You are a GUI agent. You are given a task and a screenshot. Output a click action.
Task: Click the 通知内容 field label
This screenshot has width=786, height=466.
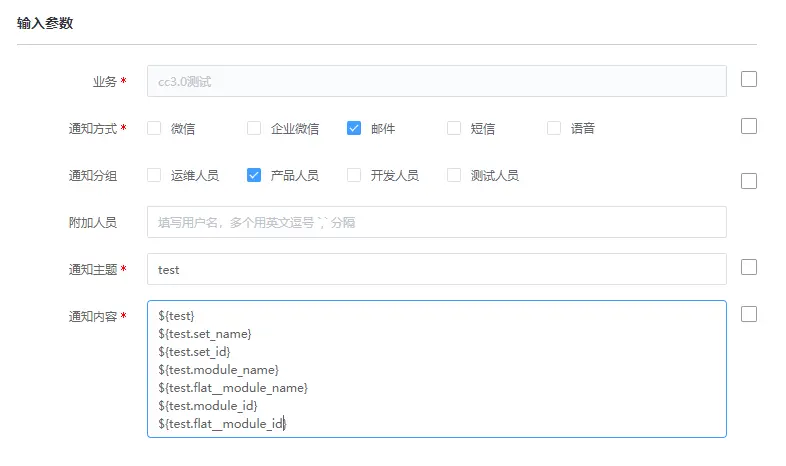pos(93,317)
